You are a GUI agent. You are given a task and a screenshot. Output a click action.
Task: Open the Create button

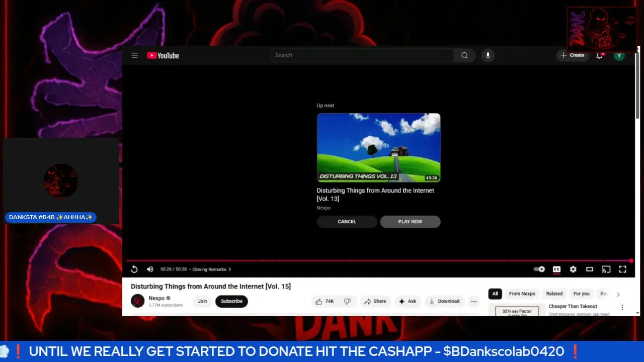[x=573, y=55]
